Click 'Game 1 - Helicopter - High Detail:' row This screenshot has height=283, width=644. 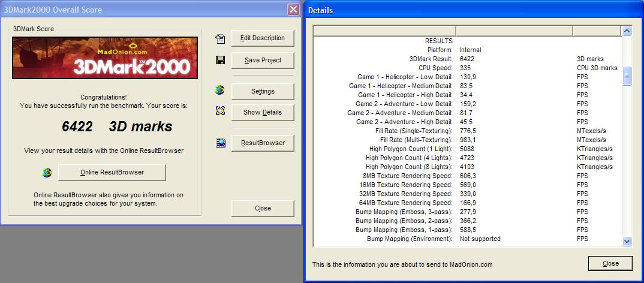[467, 95]
